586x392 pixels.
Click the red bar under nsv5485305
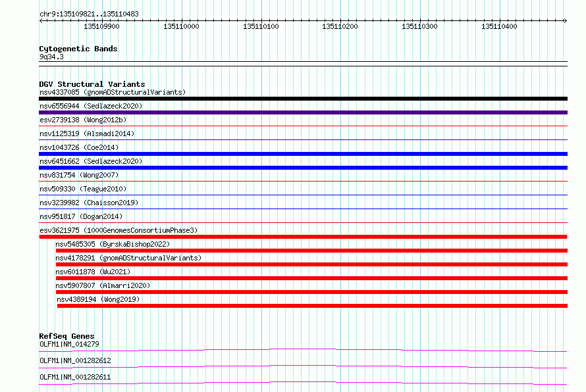click(x=311, y=251)
